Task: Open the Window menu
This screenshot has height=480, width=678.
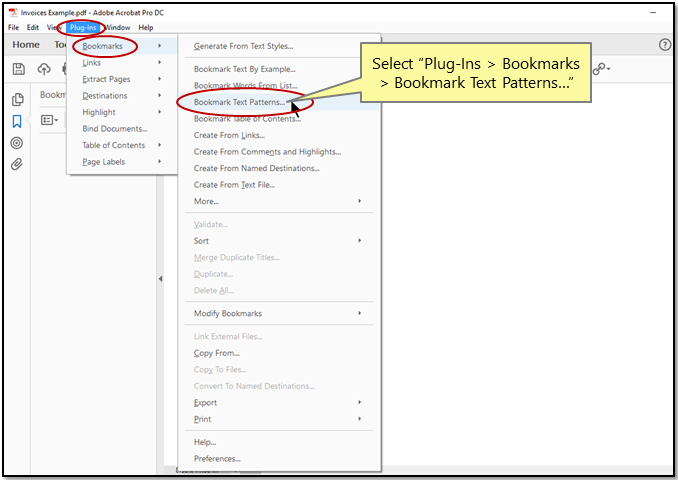Action: [118, 27]
